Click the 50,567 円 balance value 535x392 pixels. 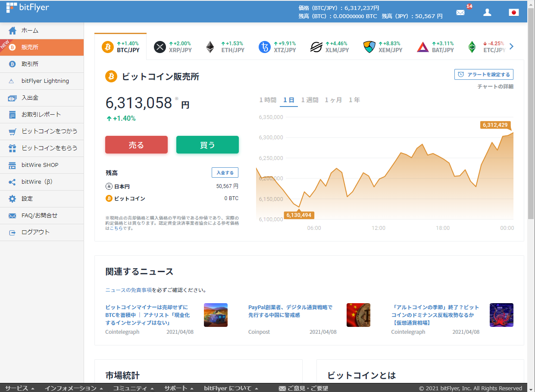tap(227, 186)
